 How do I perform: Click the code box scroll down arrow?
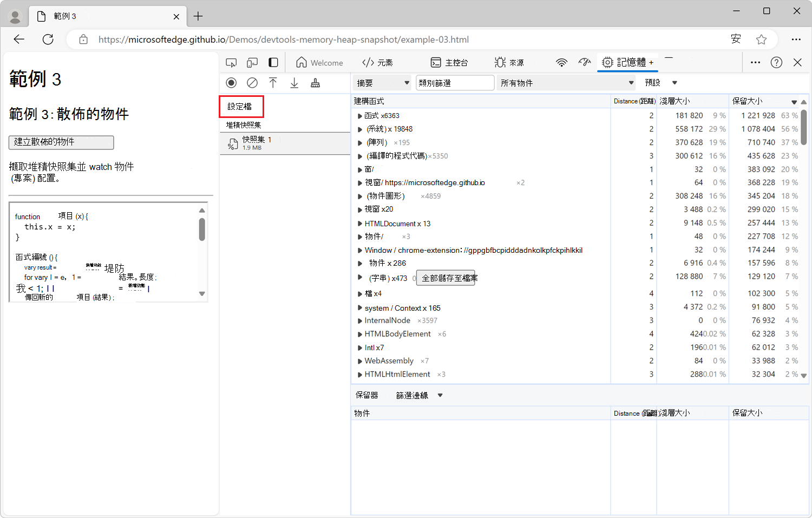click(202, 294)
